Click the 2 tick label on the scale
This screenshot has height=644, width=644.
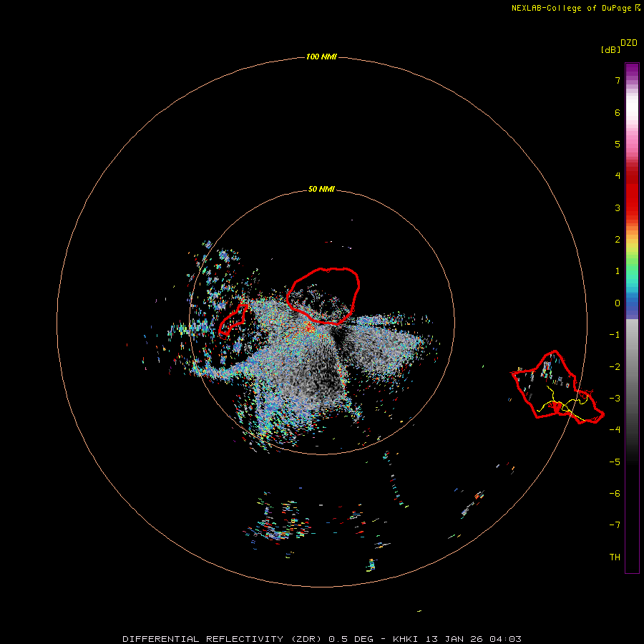pyautogui.click(x=618, y=240)
